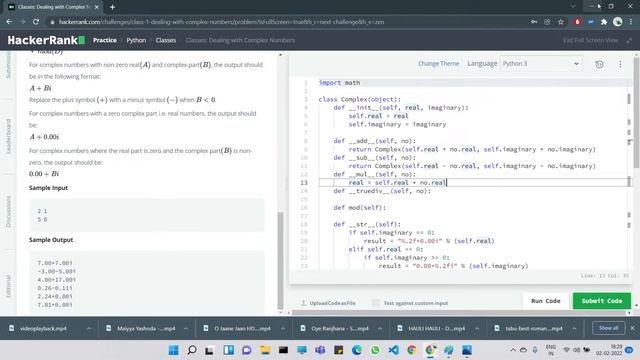640x360 pixels.
Task: Click the 'Sample Output' heading
Action: coord(51,240)
